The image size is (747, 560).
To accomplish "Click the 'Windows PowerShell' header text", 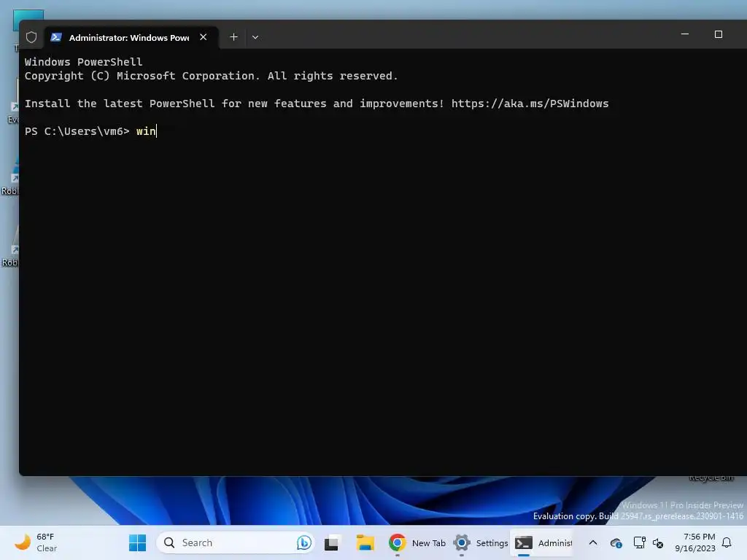I will pyautogui.click(x=83, y=62).
